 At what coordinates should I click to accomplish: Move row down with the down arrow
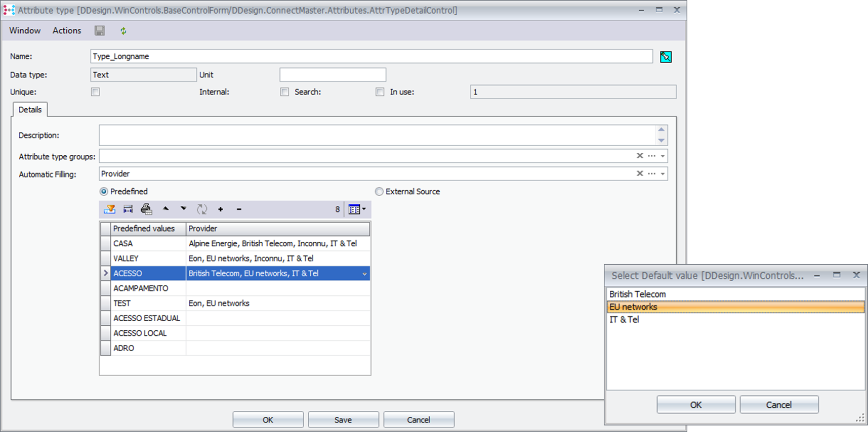[183, 208]
